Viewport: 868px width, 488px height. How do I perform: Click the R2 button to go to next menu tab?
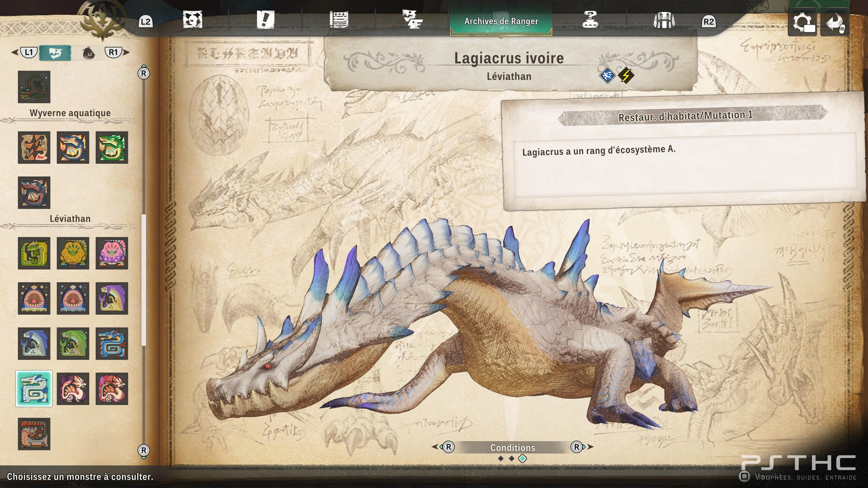[x=709, y=22]
